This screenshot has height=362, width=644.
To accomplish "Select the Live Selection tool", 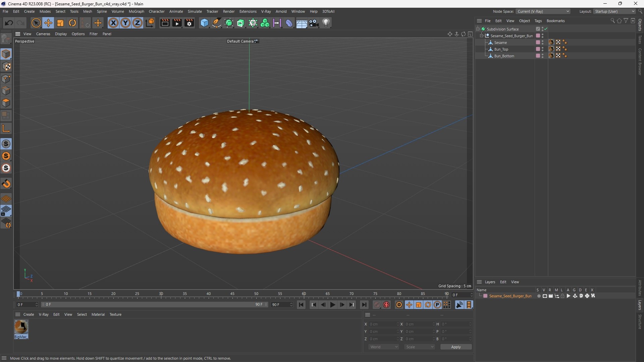I will pyautogui.click(x=36, y=23).
